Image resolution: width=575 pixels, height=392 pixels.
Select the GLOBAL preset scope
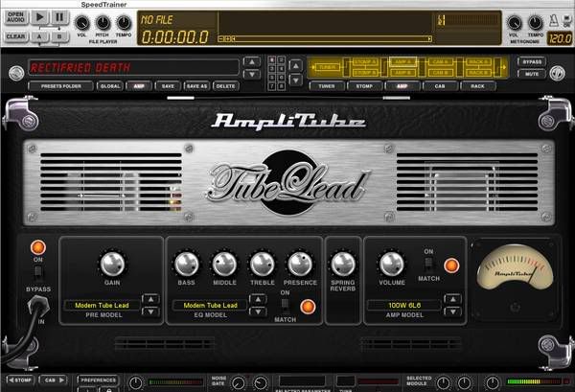pyautogui.click(x=110, y=86)
